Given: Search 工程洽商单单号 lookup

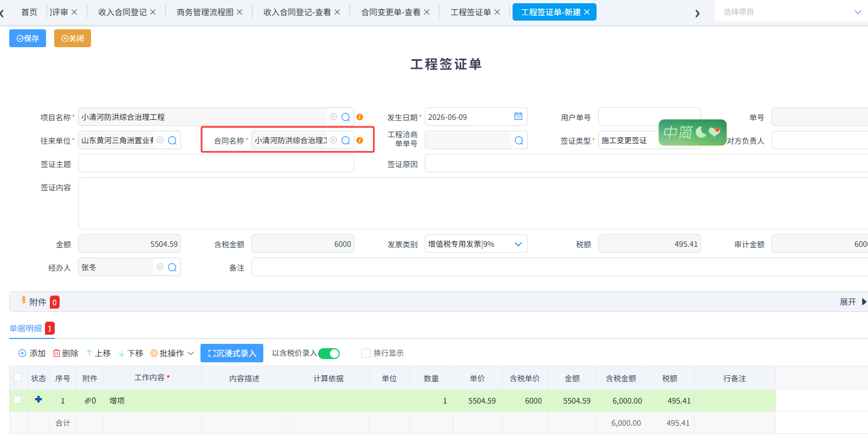Looking at the screenshot, I should [519, 140].
